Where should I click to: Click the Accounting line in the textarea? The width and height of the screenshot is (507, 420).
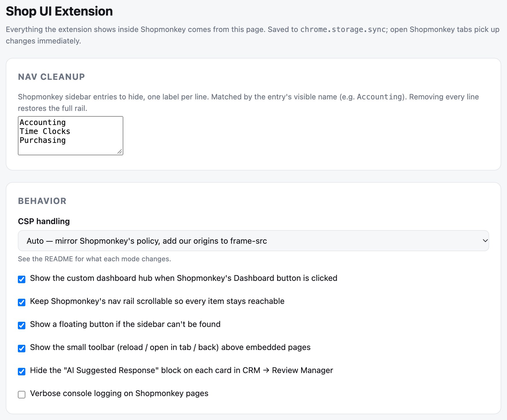pyautogui.click(x=43, y=122)
